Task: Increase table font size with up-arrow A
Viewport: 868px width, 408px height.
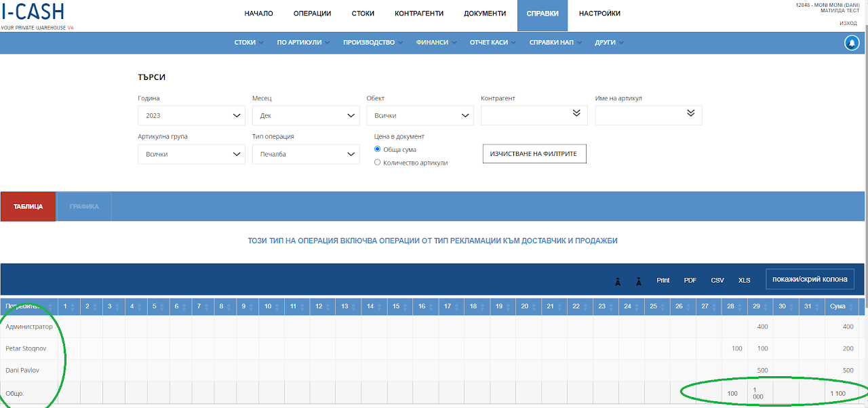Action: [618, 281]
